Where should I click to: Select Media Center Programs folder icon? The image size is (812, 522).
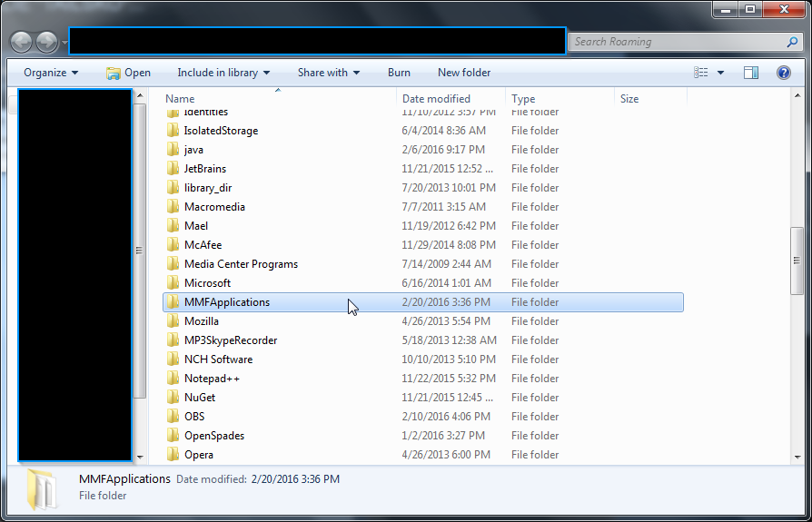pyautogui.click(x=173, y=264)
